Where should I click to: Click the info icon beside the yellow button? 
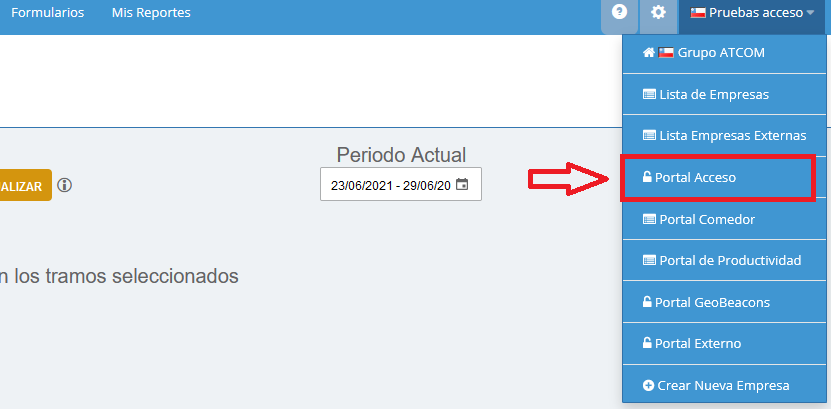pos(65,185)
